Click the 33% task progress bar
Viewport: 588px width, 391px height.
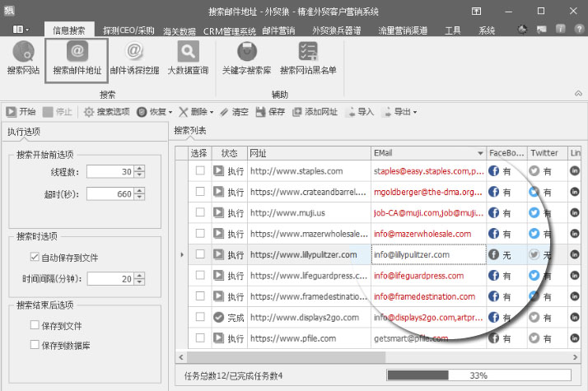(478, 376)
